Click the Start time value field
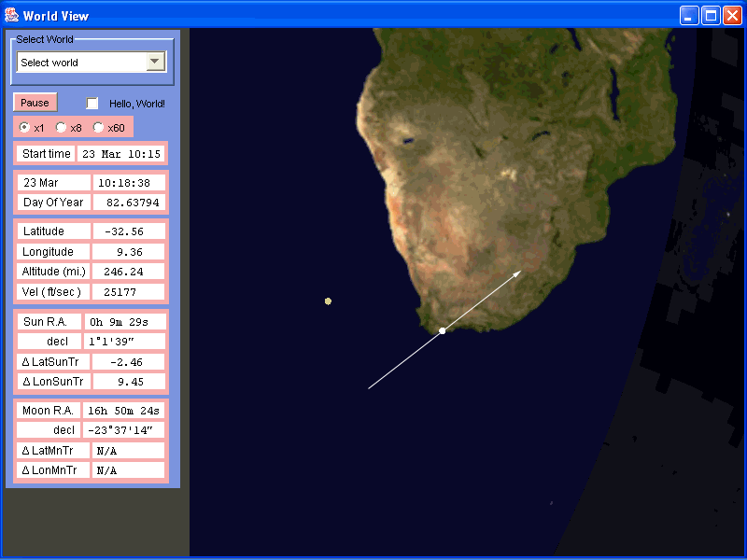 click(120, 154)
